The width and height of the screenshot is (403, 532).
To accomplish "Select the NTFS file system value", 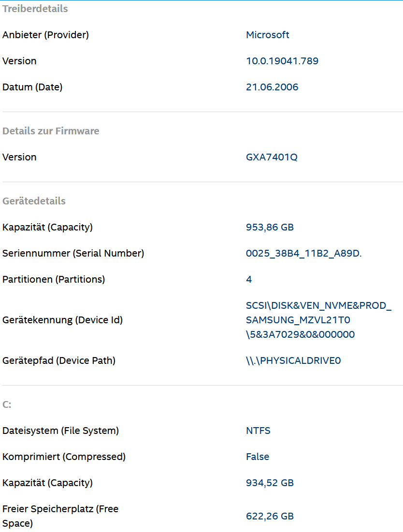I will pyautogui.click(x=258, y=431).
